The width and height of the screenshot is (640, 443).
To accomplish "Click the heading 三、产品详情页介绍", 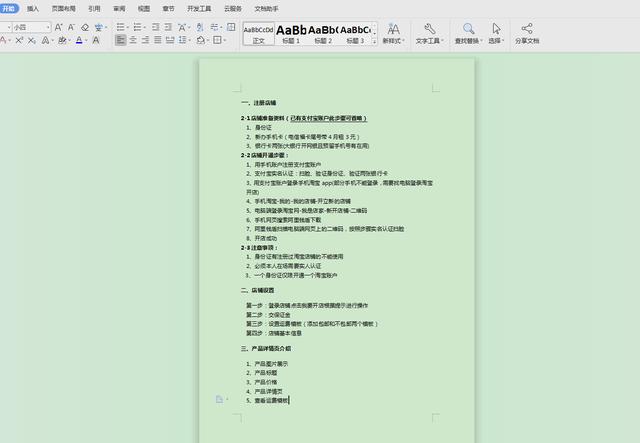I will click(266, 349).
